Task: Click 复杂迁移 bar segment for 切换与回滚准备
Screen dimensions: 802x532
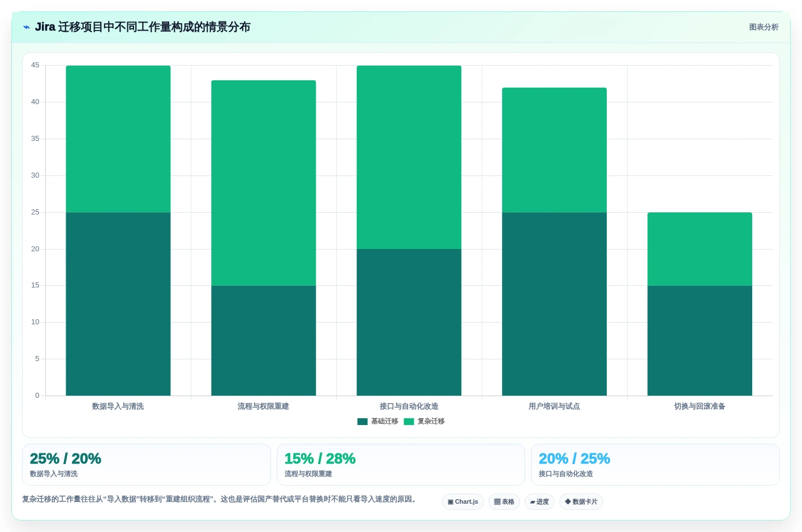Action: click(x=700, y=249)
